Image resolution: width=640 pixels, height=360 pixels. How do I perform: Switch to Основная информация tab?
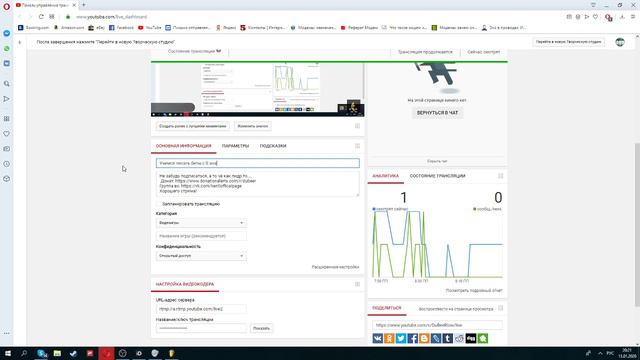tap(184, 146)
